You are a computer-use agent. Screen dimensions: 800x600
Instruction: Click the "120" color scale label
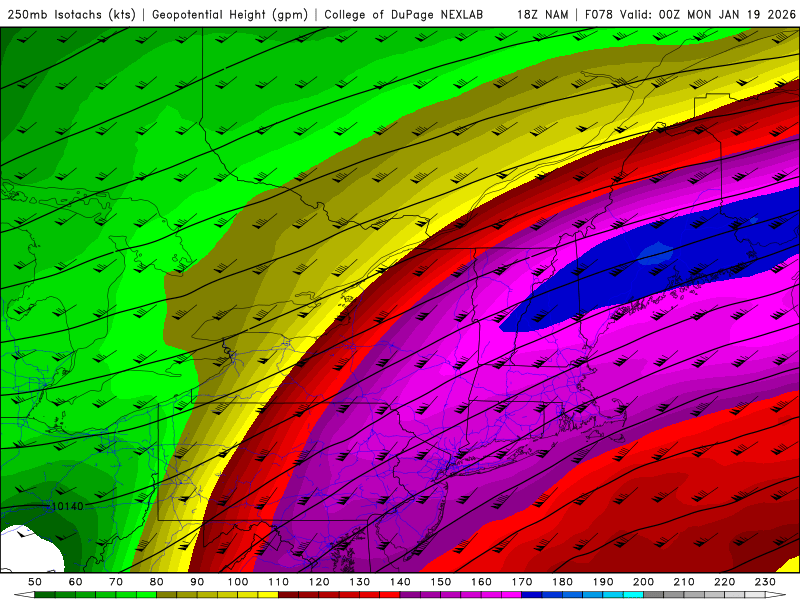319,582
